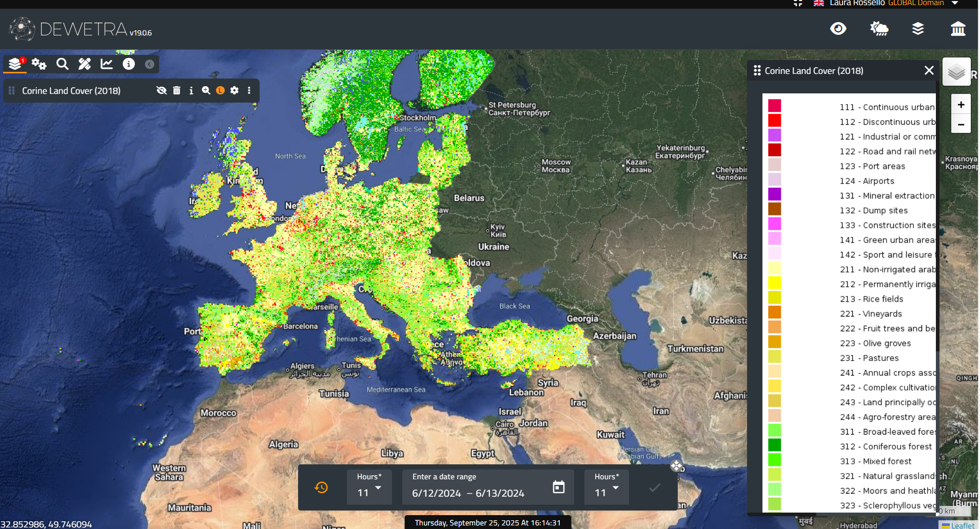Zoom to the Corine Land Cover layer
This screenshot has height=529, width=980.
pos(206,90)
